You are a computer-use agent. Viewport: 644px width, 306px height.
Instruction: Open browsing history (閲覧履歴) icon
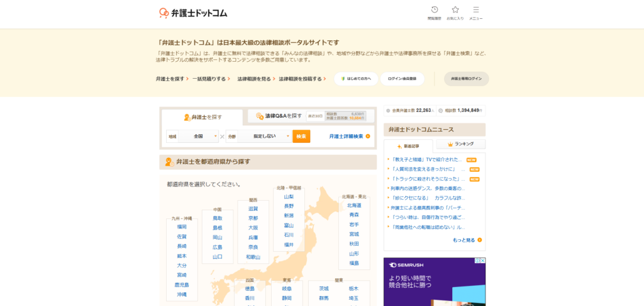coord(435,10)
